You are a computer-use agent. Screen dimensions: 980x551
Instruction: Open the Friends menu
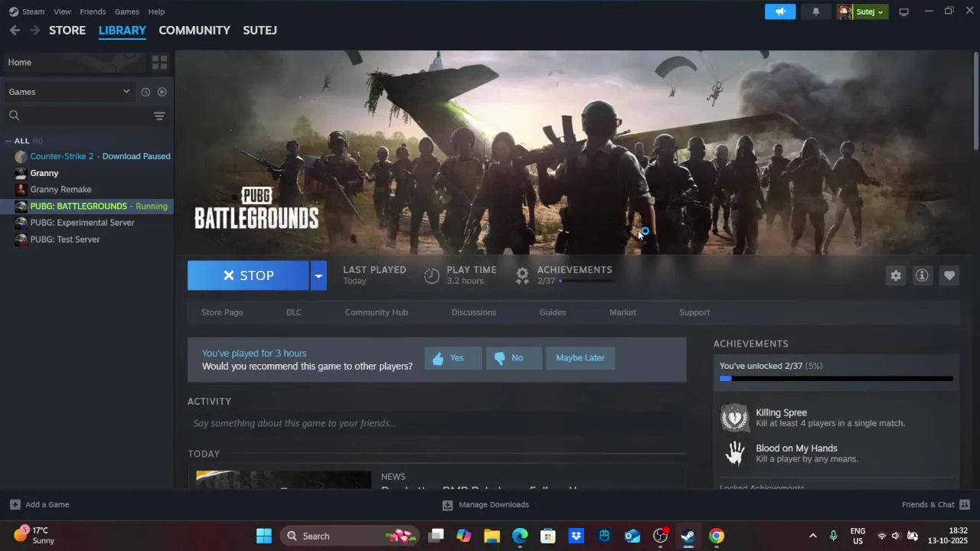click(93, 11)
